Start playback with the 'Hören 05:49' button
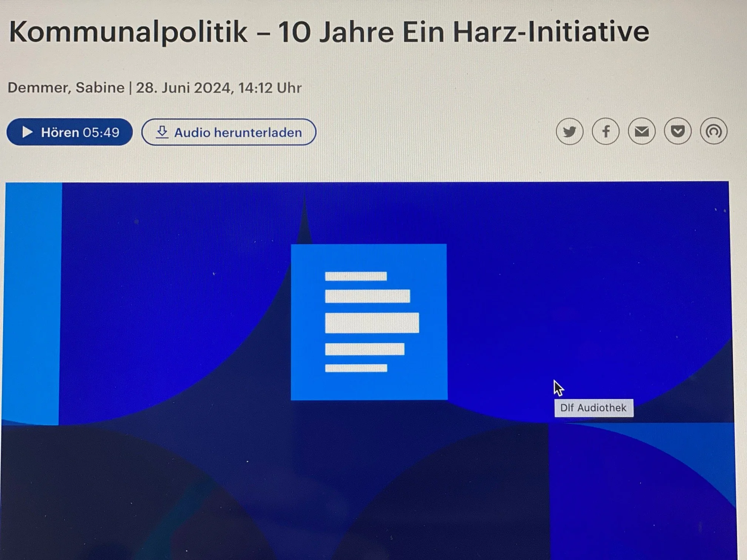 (x=70, y=132)
